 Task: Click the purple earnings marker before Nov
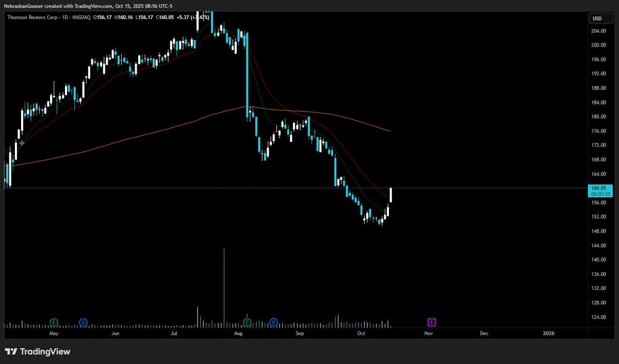(432, 322)
